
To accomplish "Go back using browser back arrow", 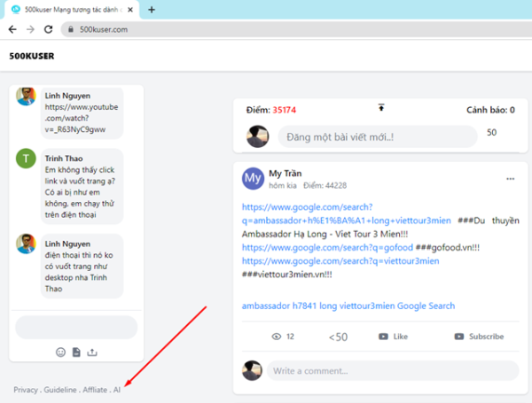I will click(x=12, y=29).
